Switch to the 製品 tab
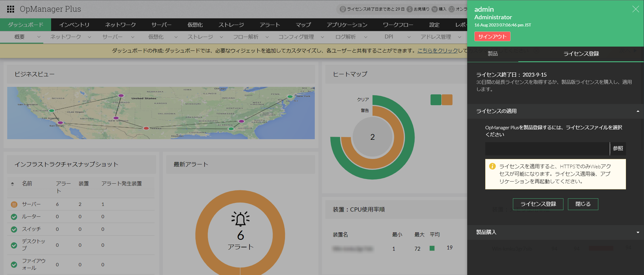Screen dimensions: 644x275 (x=492, y=54)
